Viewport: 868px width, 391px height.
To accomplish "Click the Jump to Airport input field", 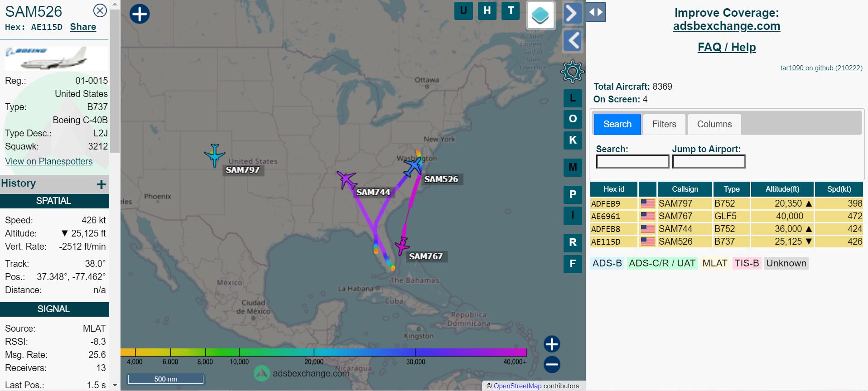I will coord(709,162).
